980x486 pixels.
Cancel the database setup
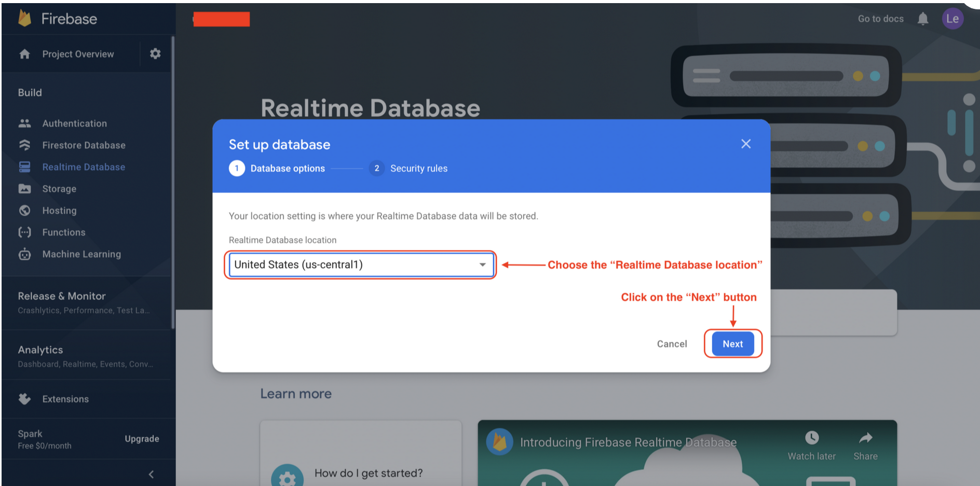point(672,344)
